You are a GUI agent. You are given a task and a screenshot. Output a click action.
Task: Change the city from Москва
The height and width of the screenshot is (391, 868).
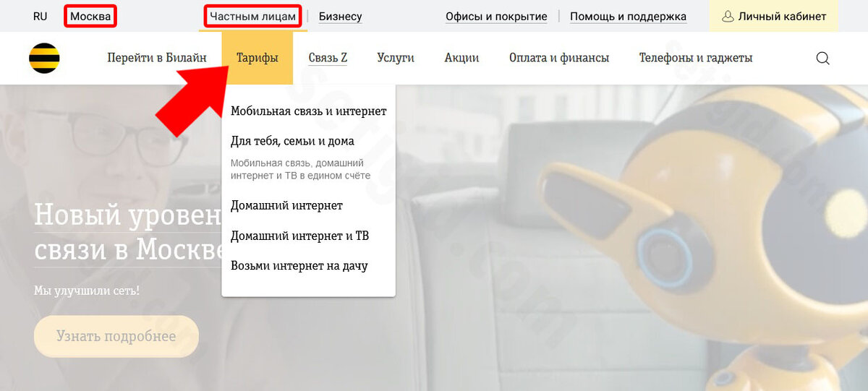click(x=90, y=16)
